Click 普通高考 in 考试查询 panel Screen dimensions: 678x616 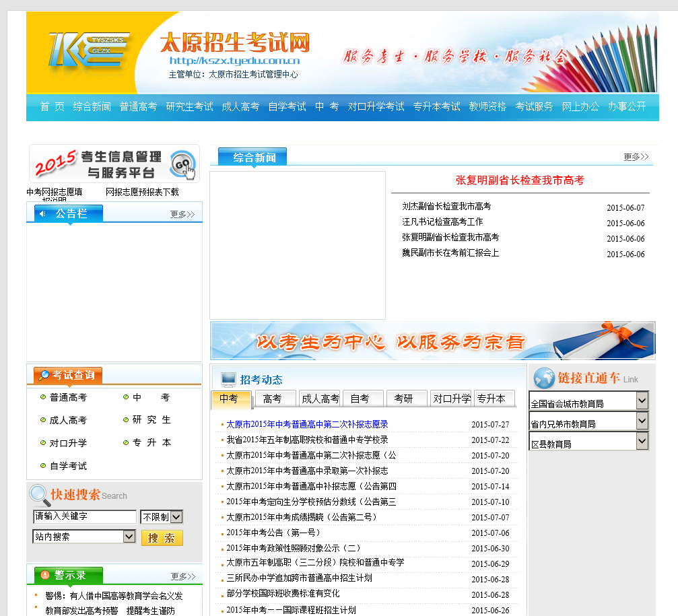68,397
